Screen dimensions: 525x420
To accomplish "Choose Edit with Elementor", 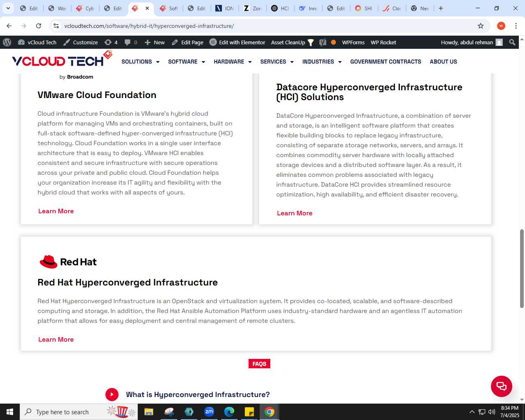I will tap(237, 42).
